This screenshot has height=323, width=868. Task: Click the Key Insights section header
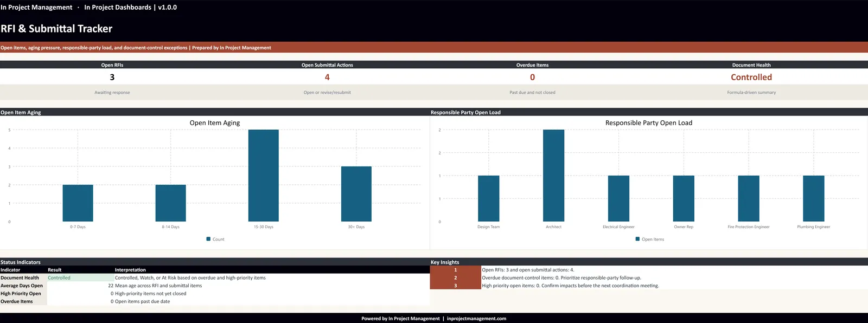pos(445,262)
